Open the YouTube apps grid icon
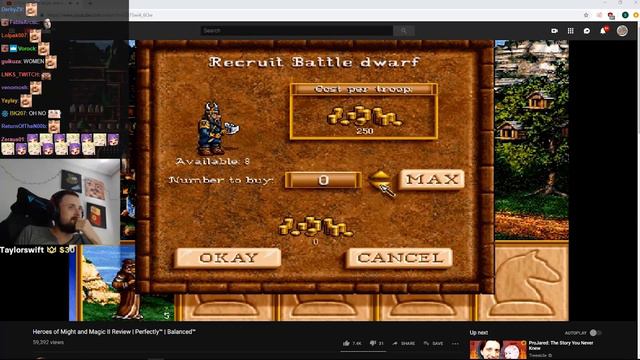 tap(571, 31)
